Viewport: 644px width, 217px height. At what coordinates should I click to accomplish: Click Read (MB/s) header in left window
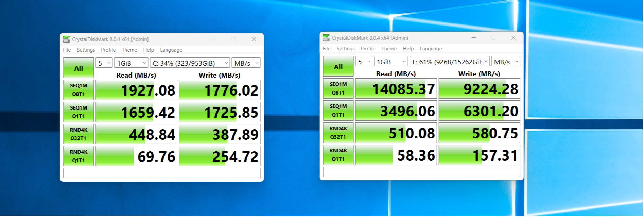[x=136, y=75]
